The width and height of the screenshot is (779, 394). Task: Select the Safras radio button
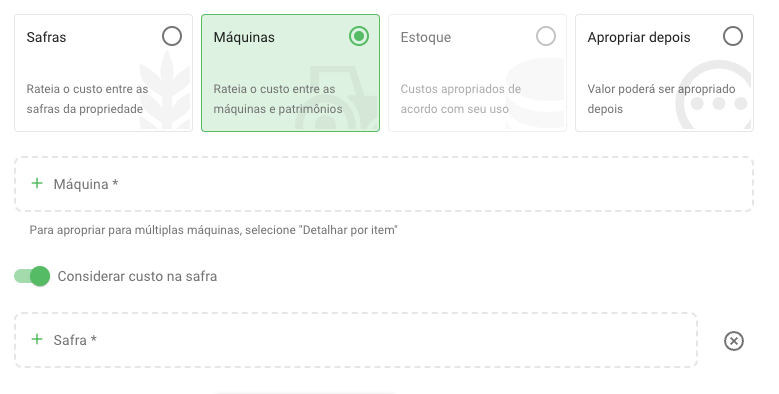pyautogui.click(x=172, y=36)
